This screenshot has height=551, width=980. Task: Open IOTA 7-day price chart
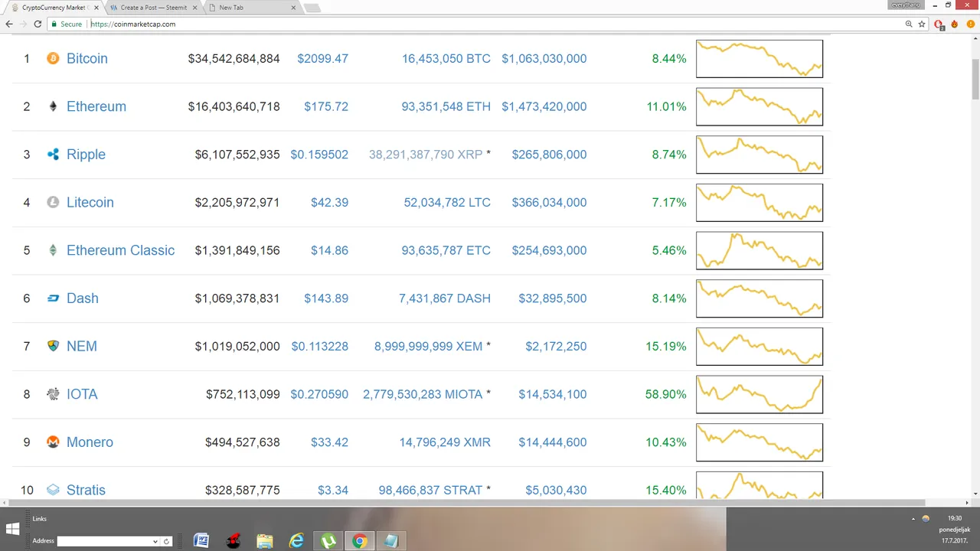[759, 394]
